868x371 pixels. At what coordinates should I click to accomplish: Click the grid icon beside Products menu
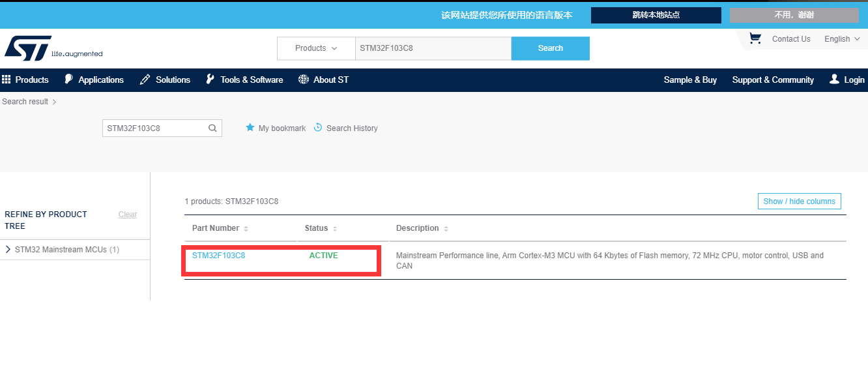7,80
